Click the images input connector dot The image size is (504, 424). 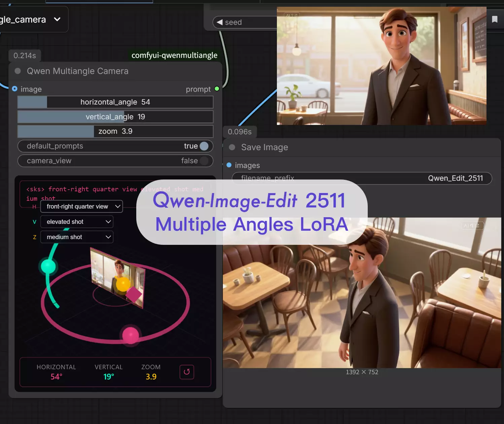point(229,165)
